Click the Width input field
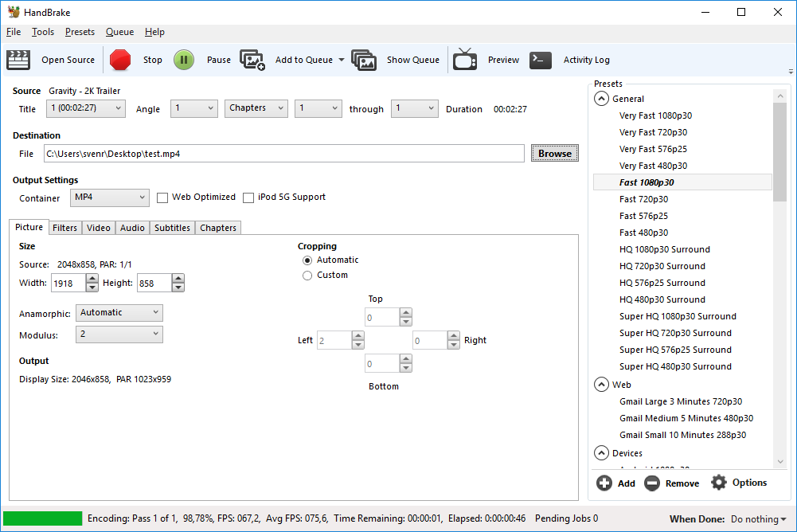 68,284
